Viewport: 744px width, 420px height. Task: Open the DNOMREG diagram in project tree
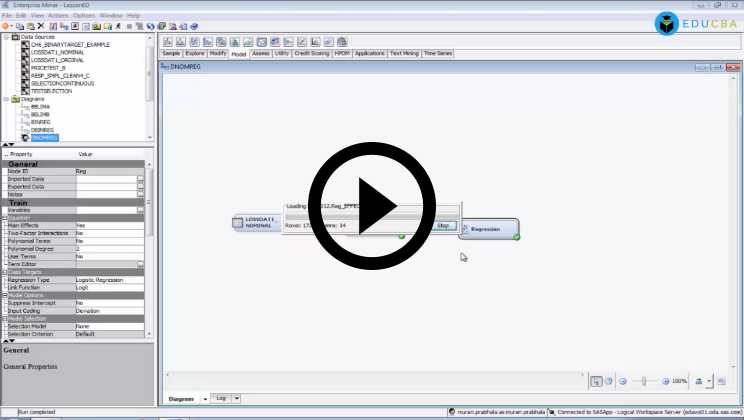coord(44,137)
